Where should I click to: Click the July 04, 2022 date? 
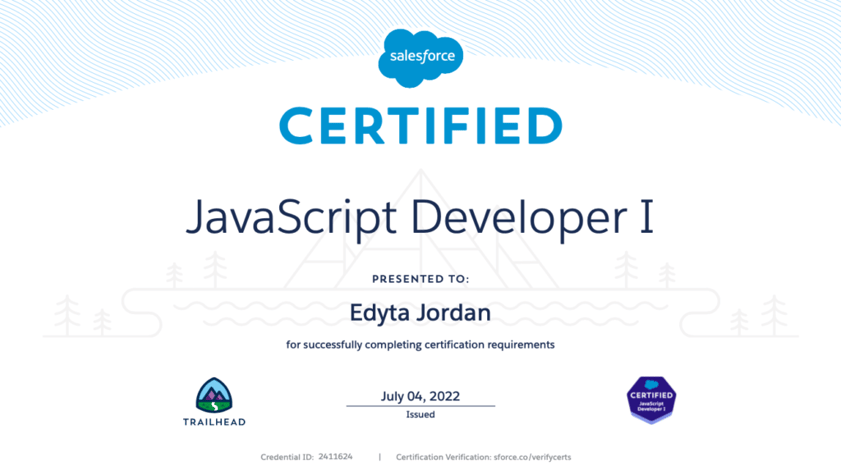pos(420,396)
